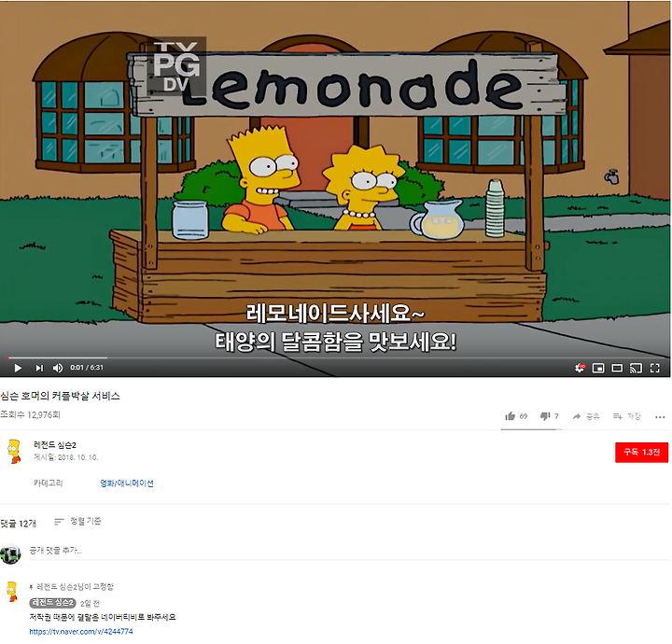Mute the video volume speaker icon
Viewport: 672px width, 644px height.
(58, 368)
